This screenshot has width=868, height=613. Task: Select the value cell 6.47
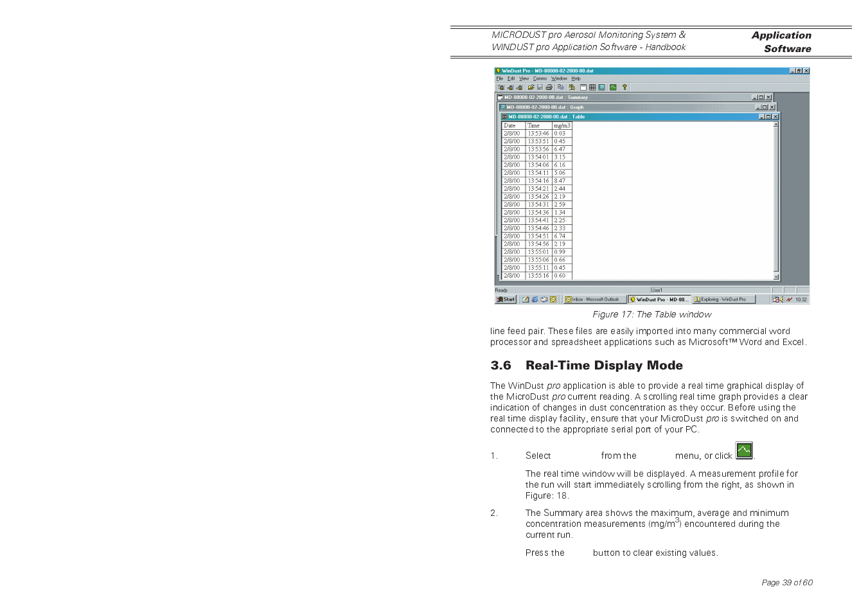[x=562, y=149]
